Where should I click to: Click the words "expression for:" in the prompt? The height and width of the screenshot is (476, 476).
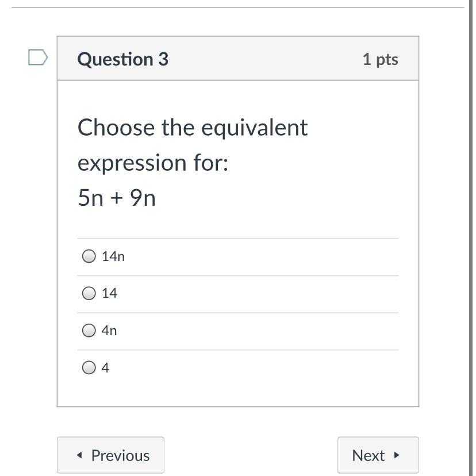pyautogui.click(x=153, y=163)
